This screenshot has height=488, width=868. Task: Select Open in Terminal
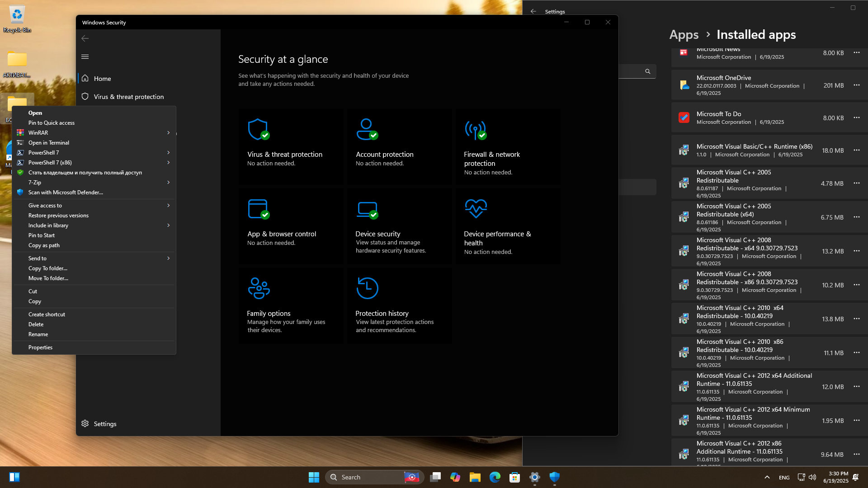pos(94,143)
